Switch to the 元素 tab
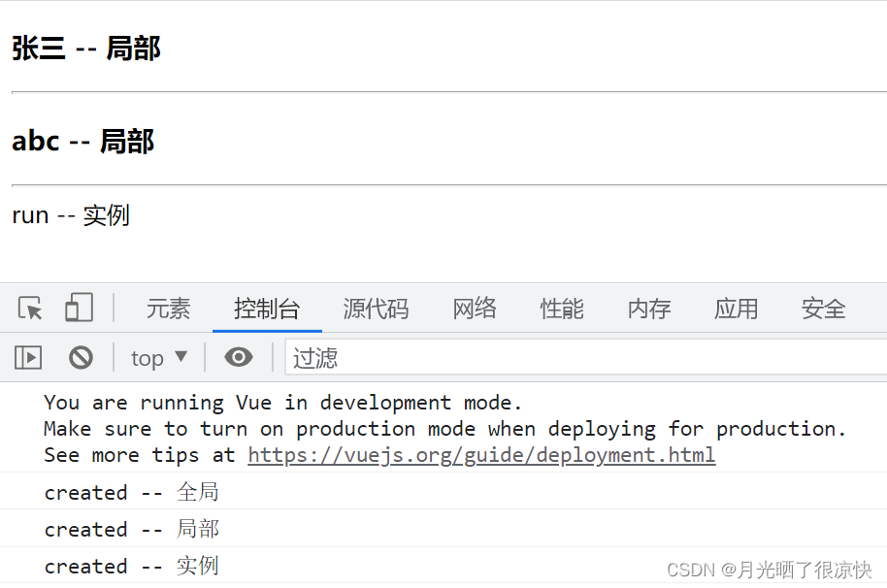Image resolution: width=887 pixels, height=588 pixels. click(169, 309)
